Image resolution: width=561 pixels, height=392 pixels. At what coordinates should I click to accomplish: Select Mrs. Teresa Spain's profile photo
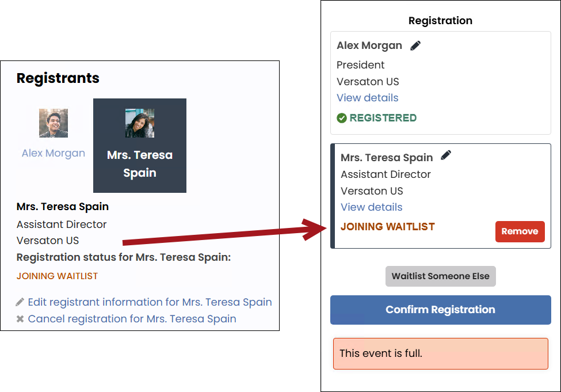140,123
